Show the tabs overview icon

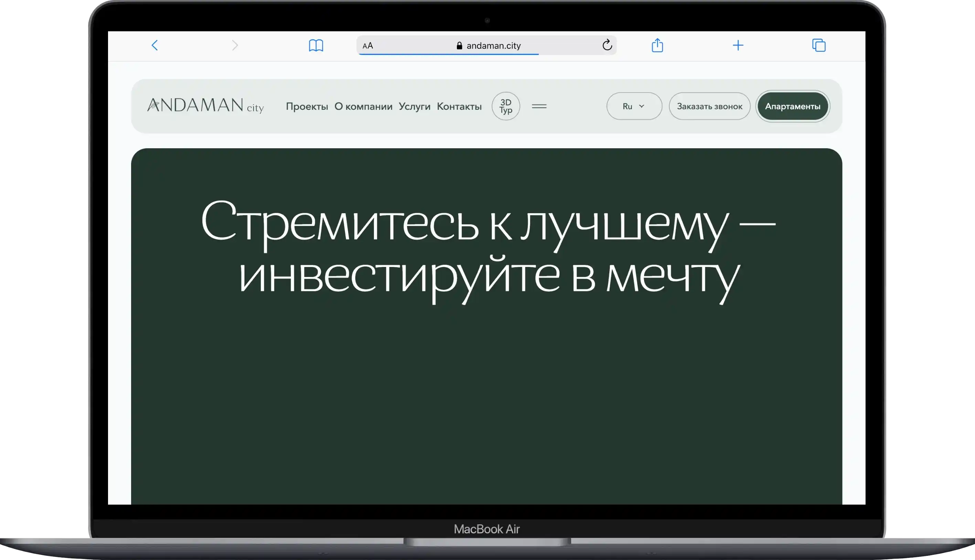(x=818, y=45)
